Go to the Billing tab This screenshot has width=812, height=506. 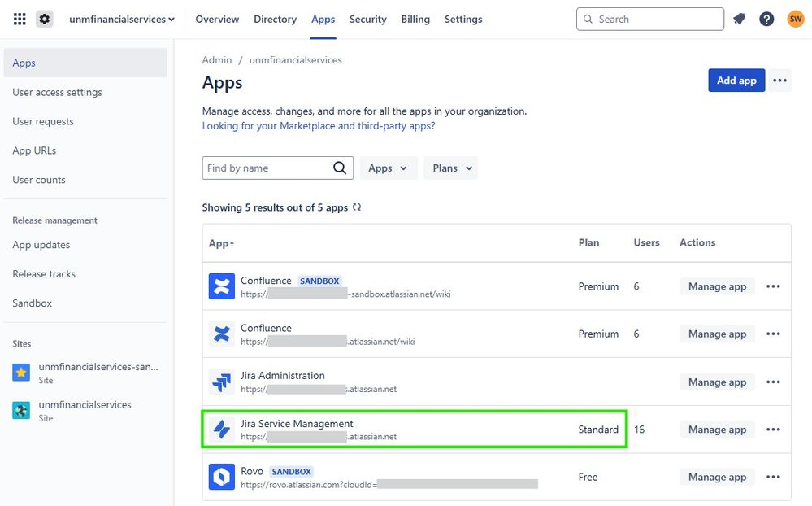click(415, 19)
